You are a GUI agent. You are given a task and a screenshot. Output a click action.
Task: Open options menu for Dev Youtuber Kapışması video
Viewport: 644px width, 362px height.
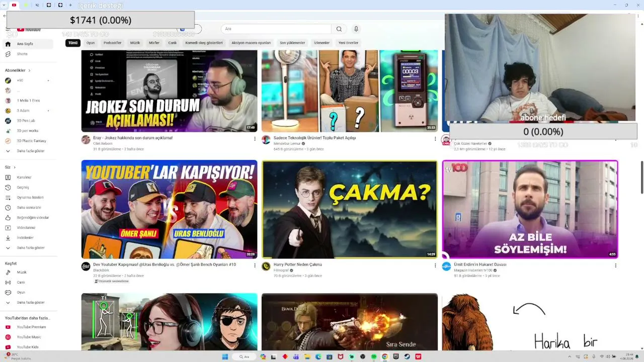[x=255, y=265]
